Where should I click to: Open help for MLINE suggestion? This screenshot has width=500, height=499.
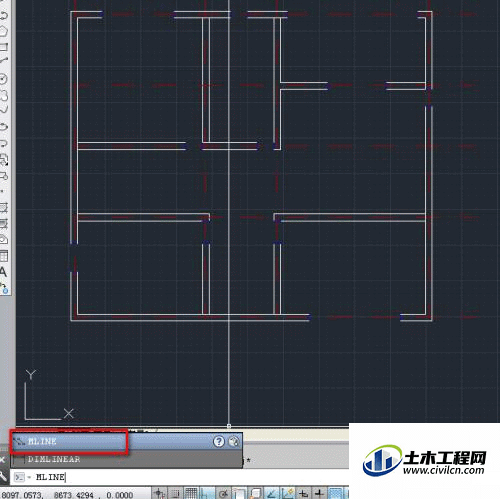(x=219, y=442)
